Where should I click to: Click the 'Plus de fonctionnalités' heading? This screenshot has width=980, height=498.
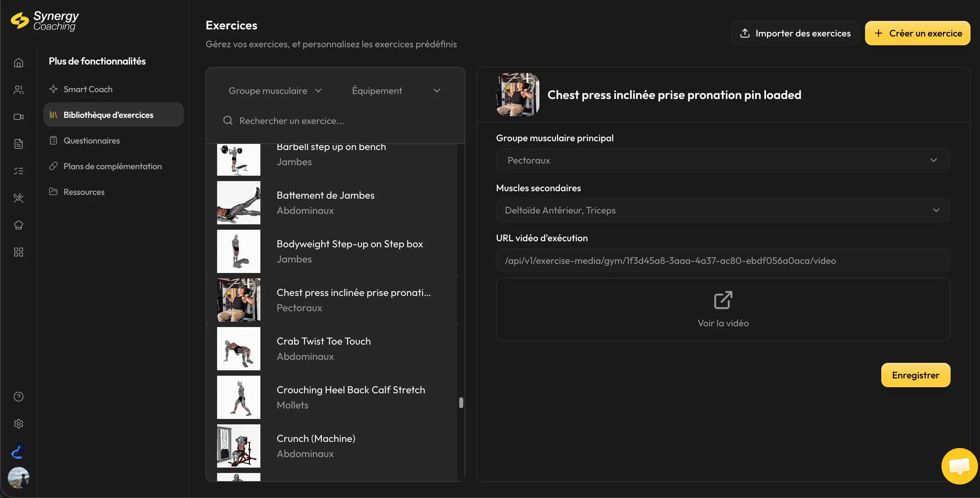click(x=97, y=61)
